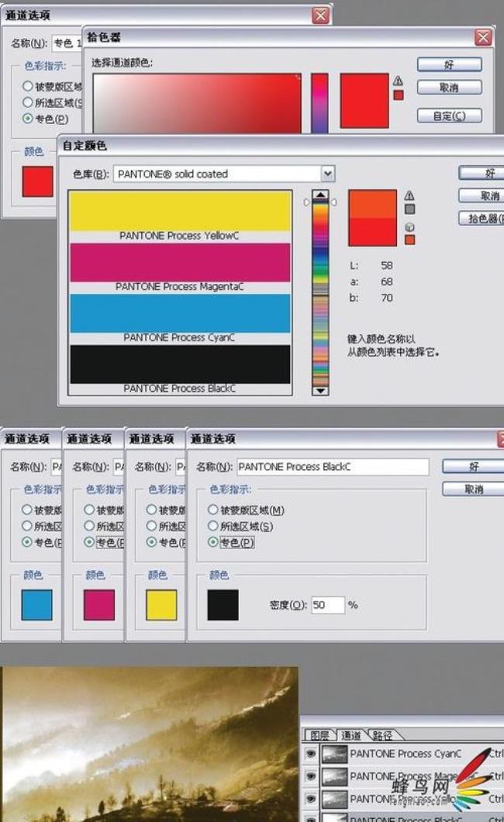Screen dimensions: 504x822
Task: Hide the PANTONE Process CyanC channel eye icon
Action: [311, 753]
